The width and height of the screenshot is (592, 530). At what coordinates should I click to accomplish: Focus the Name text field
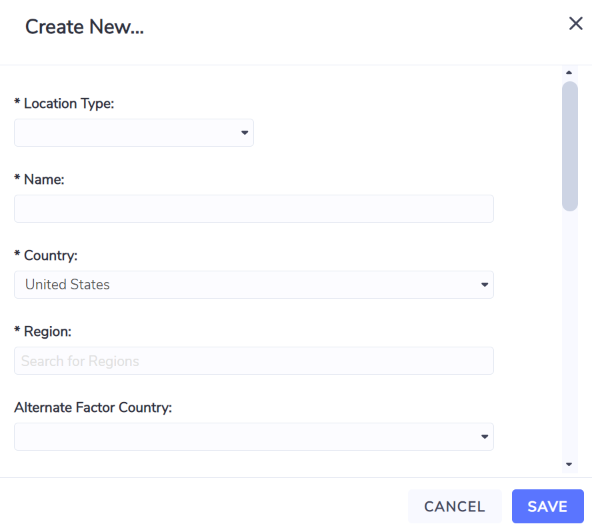[254, 209]
